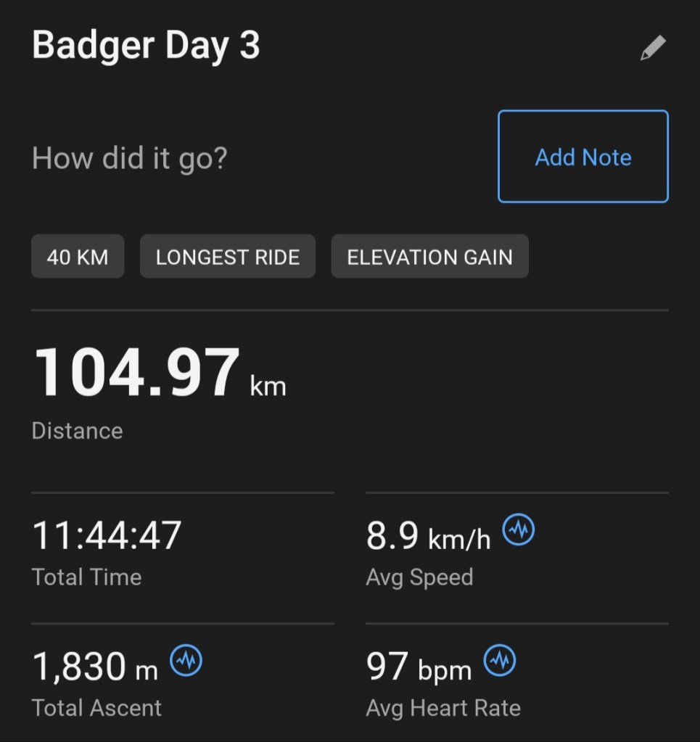700x742 pixels.
Task: Select the 40 KM badge
Action: pyautogui.click(x=78, y=257)
